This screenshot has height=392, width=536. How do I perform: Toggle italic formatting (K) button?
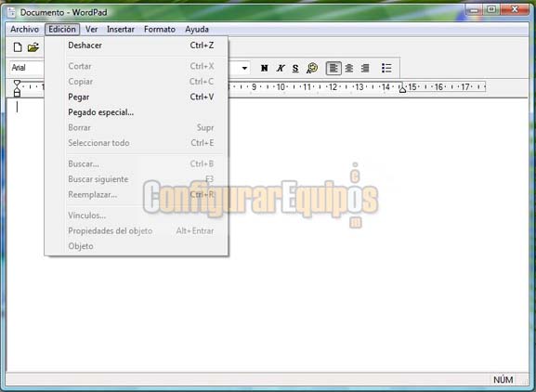pos(281,68)
